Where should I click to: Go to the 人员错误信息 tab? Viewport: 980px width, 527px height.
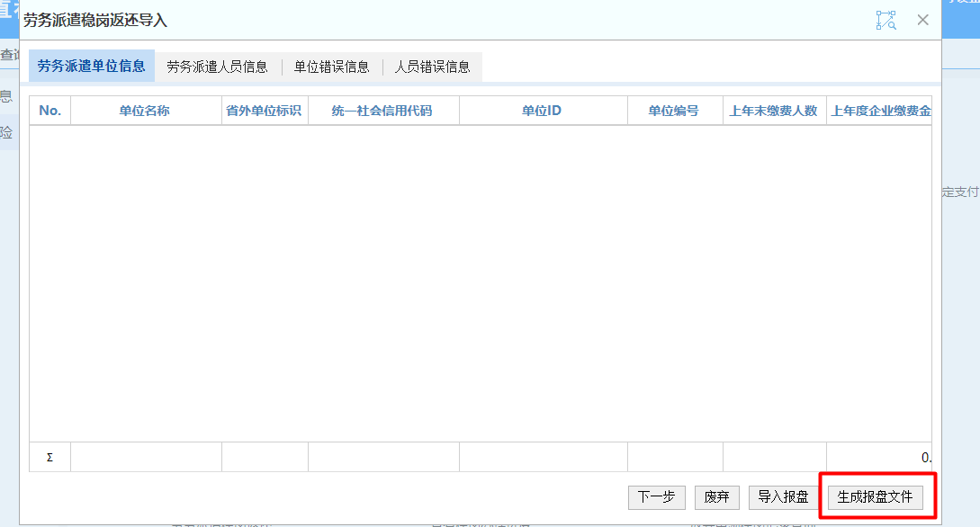point(432,67)
